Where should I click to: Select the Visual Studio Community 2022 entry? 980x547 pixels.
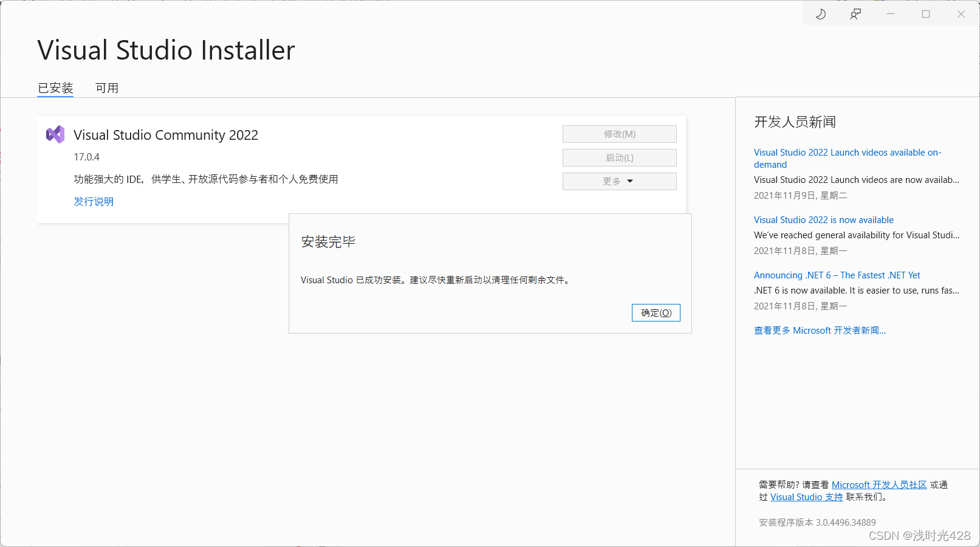pyautogui.click(x=166, y=134)
